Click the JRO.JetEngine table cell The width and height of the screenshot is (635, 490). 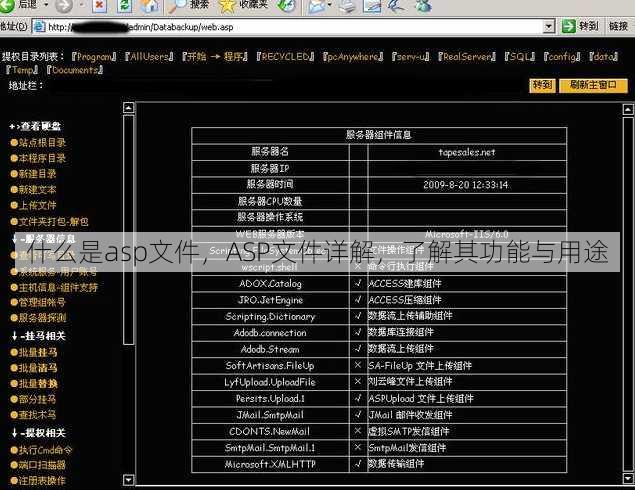[x=270, y=300]
